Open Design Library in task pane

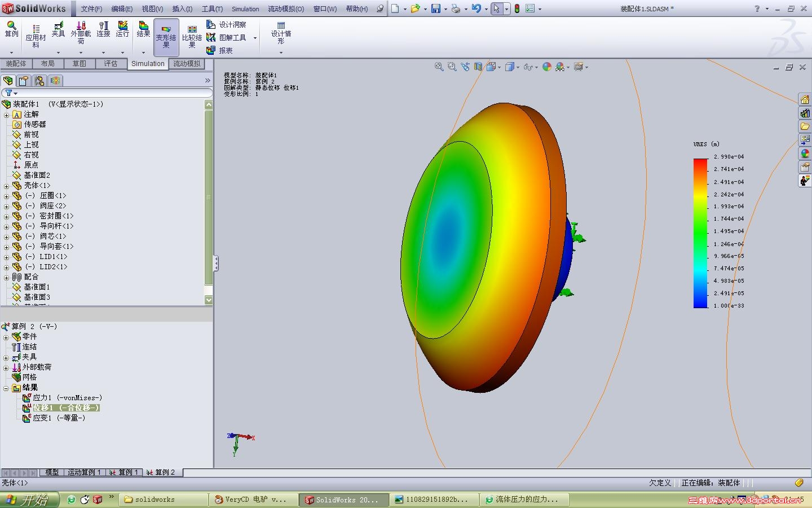coord(805,113)
